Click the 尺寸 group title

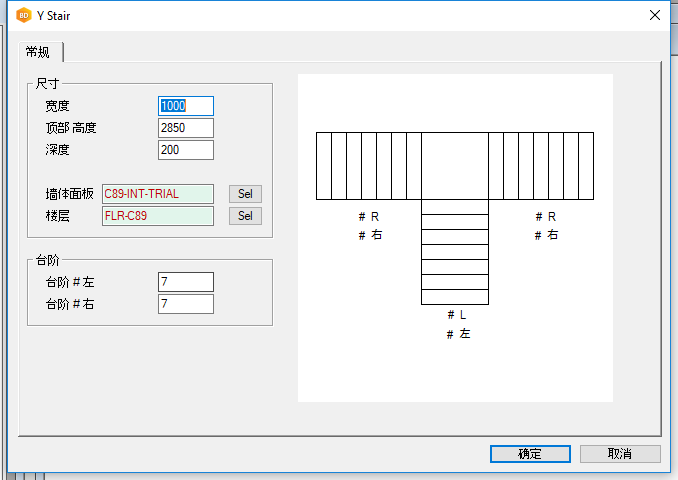coord(48,83)
